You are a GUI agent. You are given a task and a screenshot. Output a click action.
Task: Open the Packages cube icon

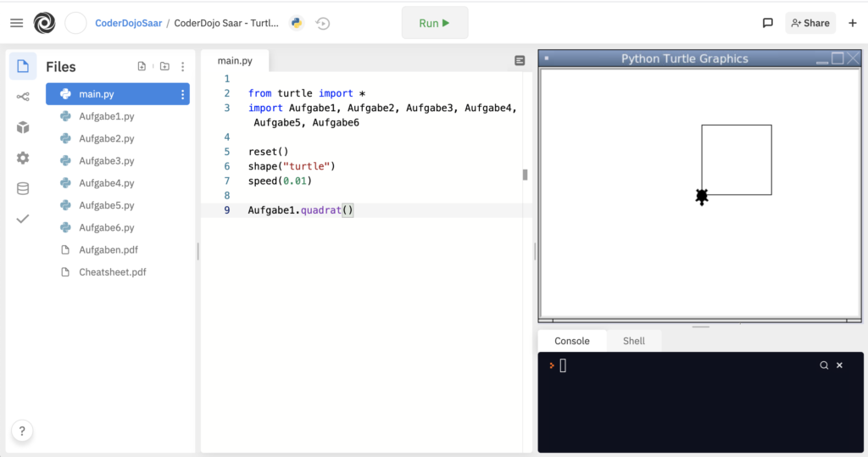coord(23,127)
